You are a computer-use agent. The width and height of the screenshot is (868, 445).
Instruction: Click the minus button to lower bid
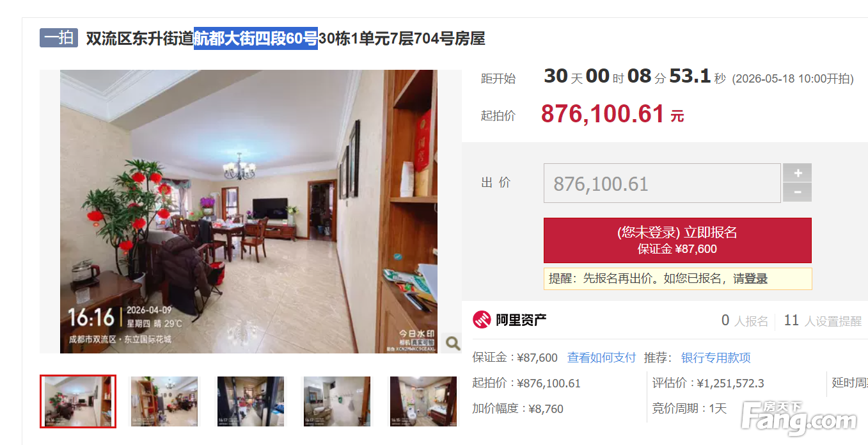(x=797, y=192)
